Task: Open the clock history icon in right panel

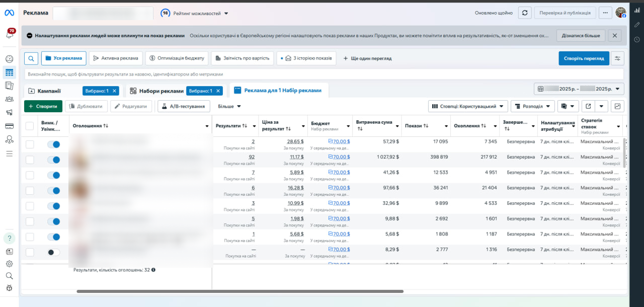Action: point(637,39)
